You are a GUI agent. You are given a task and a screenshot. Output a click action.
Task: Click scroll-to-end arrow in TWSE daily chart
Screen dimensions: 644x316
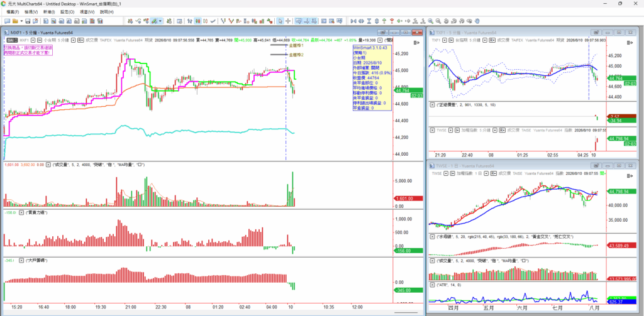[629, 176]
